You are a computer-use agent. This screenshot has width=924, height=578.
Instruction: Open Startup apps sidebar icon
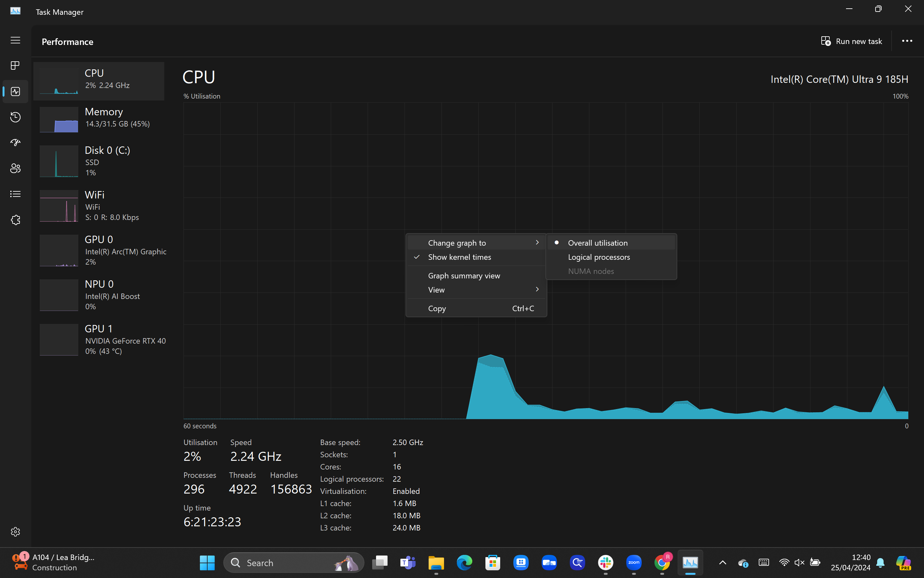pos(15,143)
